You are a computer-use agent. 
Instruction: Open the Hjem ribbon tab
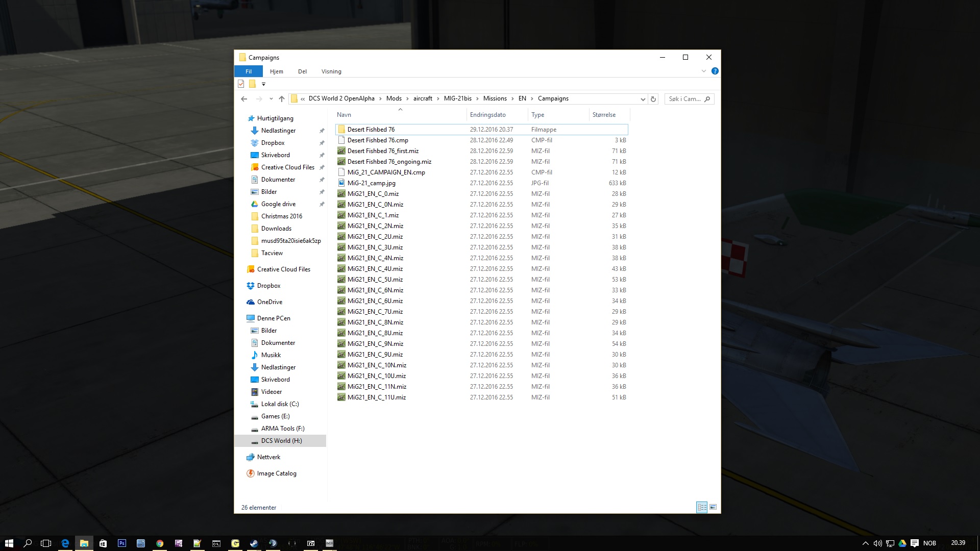[x=277, y=71]
